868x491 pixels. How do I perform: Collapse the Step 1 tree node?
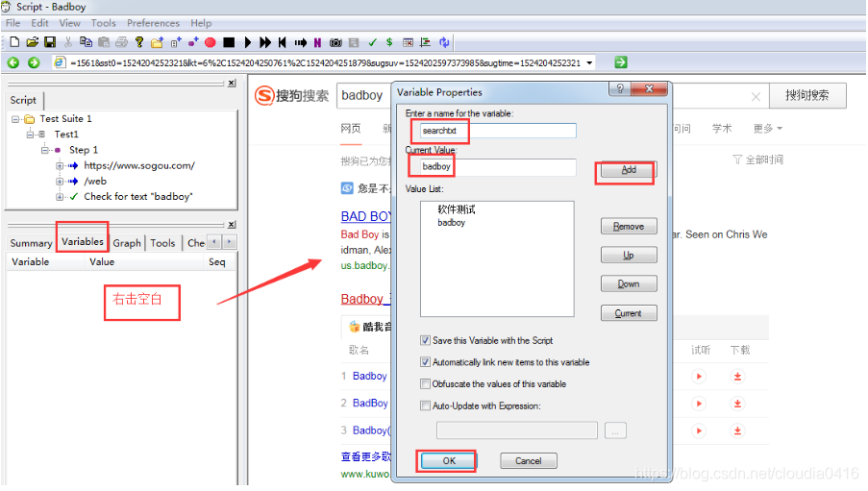pos(44,150)
